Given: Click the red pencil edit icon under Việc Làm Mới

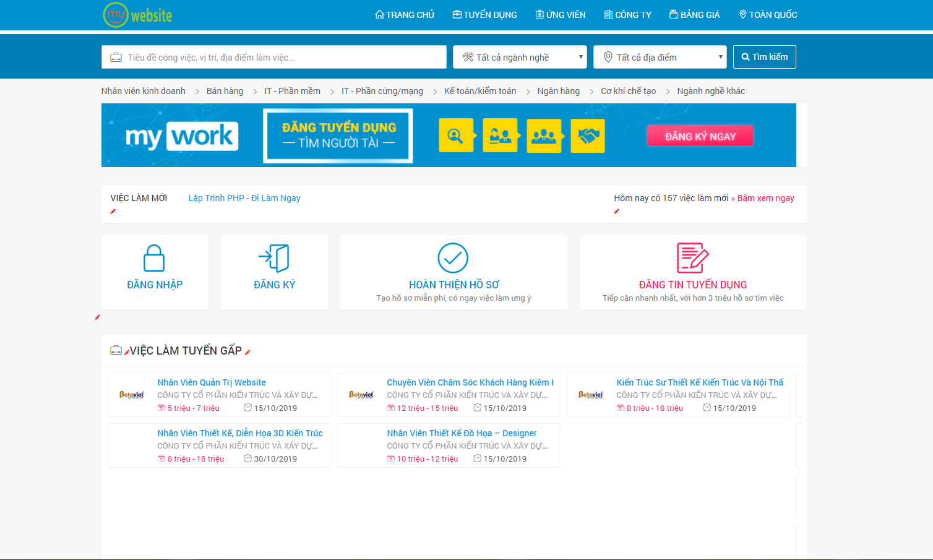Looking at the screenshot, I should coord(113,212).
